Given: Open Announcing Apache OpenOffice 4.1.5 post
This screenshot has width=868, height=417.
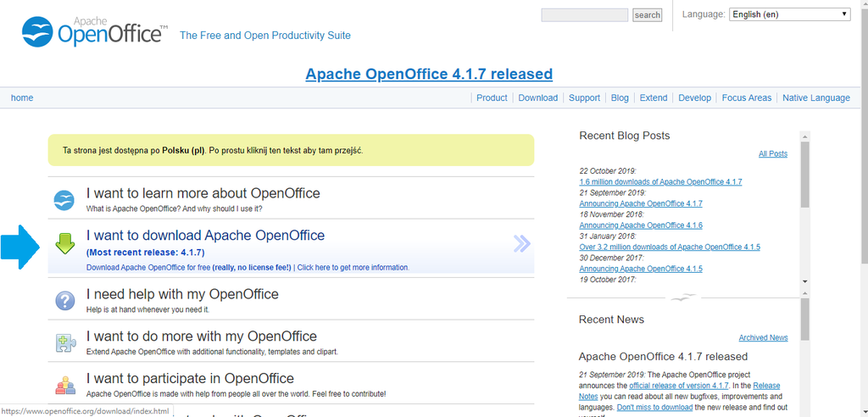Looking at the screenshot, I should coord(641,269).
